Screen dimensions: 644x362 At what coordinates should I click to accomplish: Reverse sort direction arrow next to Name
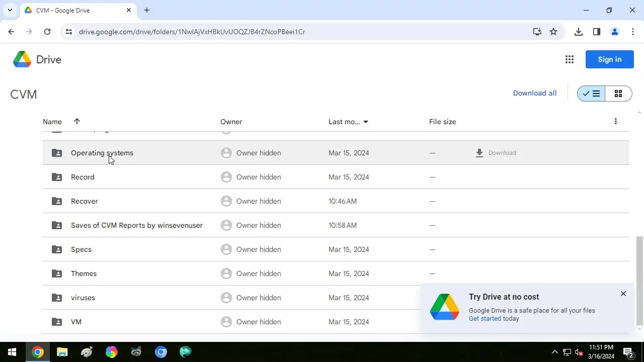pyautogui.click(x=77, y=121)
